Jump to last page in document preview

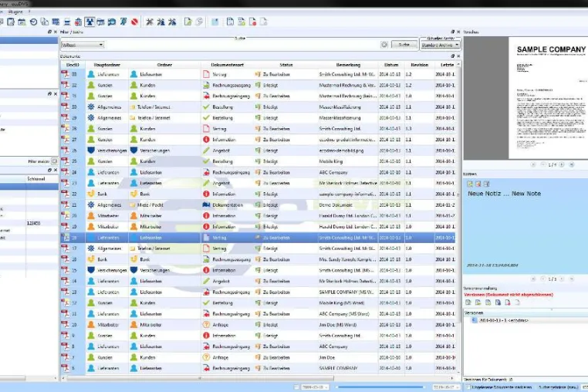pyautogui.click(x=572, y=164)
